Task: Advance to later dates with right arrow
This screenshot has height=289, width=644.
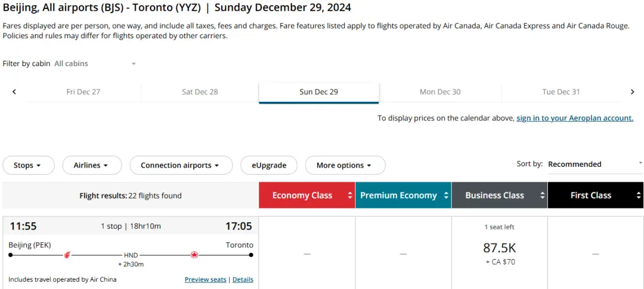Action: tap(632, 92)
